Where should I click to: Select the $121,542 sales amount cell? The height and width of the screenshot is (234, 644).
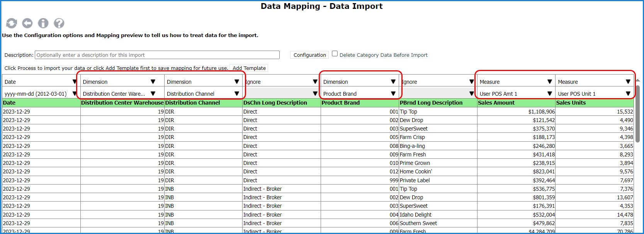click(516, 120)
